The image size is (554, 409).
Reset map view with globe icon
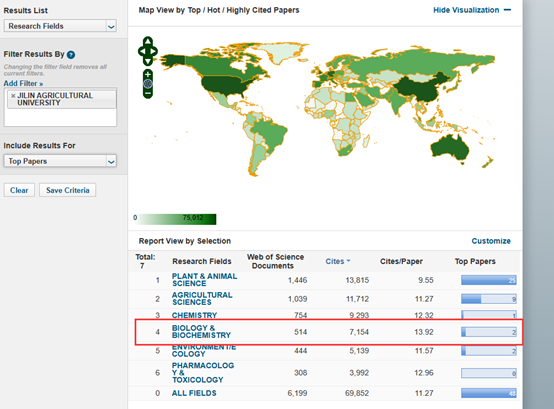[x=148, y=84]
